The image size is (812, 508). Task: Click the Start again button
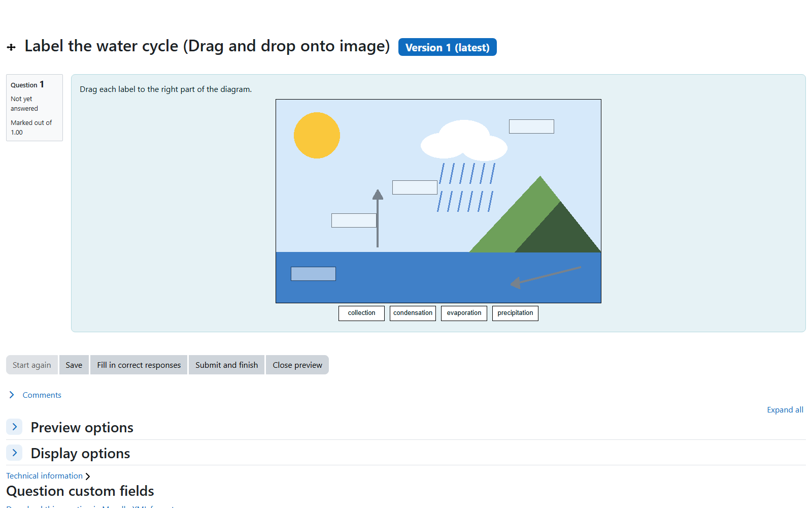coord(31,365)
